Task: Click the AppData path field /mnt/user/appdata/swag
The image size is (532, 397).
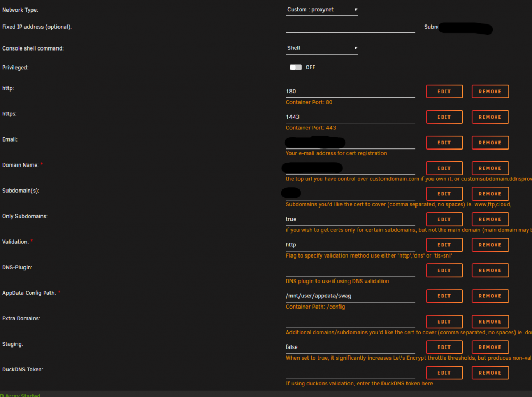Action: [351, 296]
